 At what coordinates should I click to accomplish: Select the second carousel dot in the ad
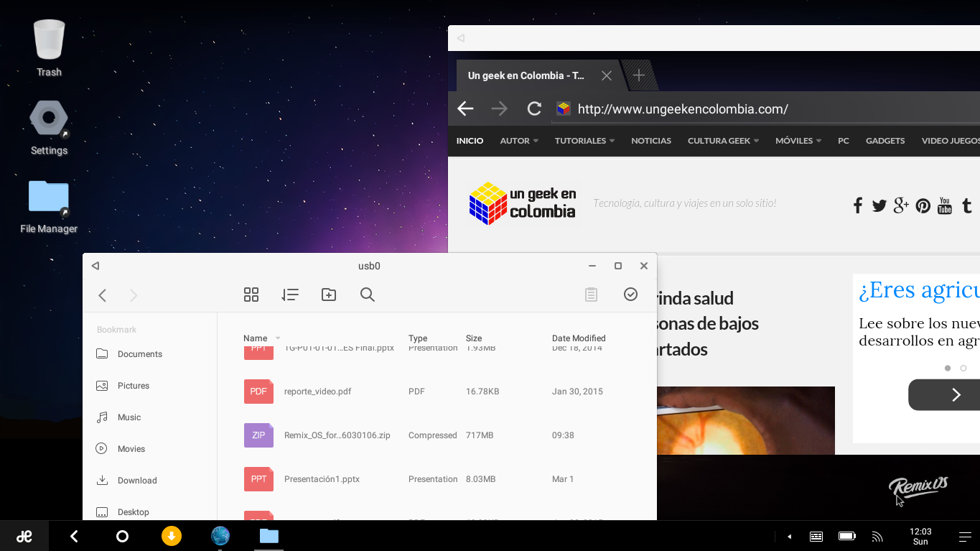tap(963, 369)
